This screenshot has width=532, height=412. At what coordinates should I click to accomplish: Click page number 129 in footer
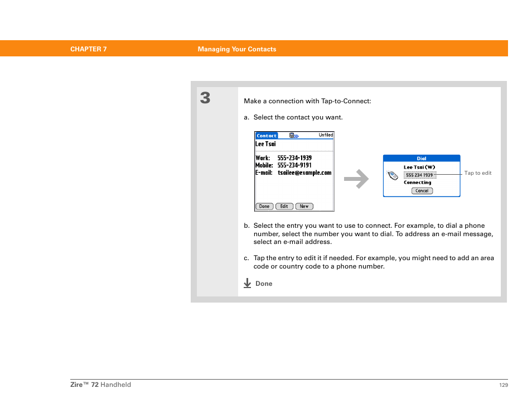[504, 385]
